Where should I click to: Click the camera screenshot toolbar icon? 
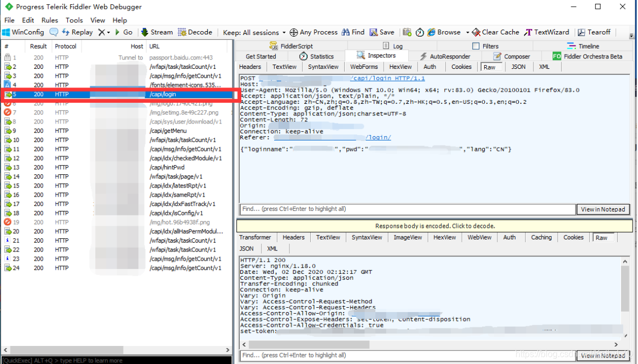tap(407, 32)
